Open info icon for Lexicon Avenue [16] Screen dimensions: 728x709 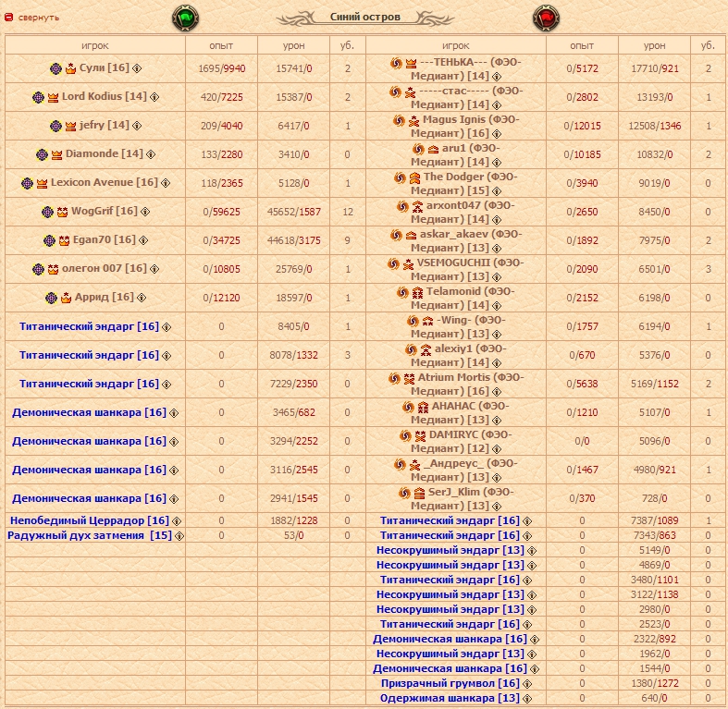(x=166, y=183)
